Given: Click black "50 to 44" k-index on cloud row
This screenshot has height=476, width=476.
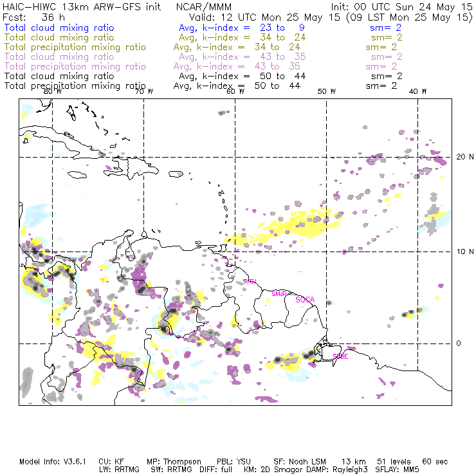Looking at the screenshot, I should coord(282,76).
